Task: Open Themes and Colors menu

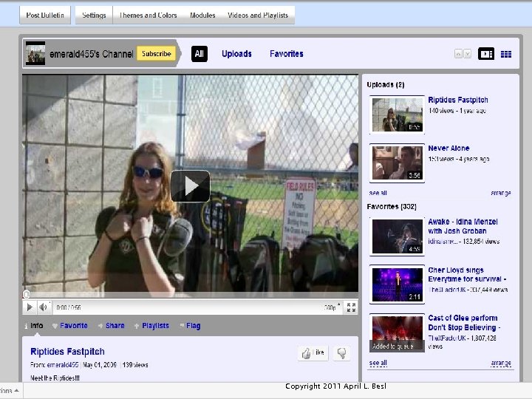Action: [x=149, y=16]
